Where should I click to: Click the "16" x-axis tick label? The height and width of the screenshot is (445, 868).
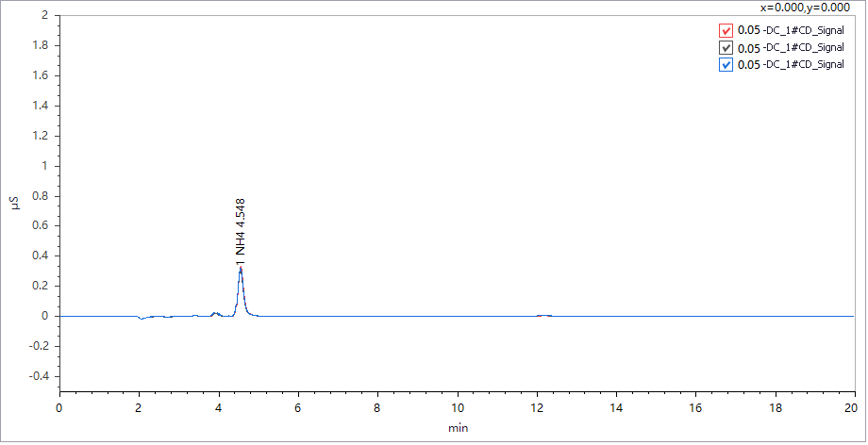[696, 408]
